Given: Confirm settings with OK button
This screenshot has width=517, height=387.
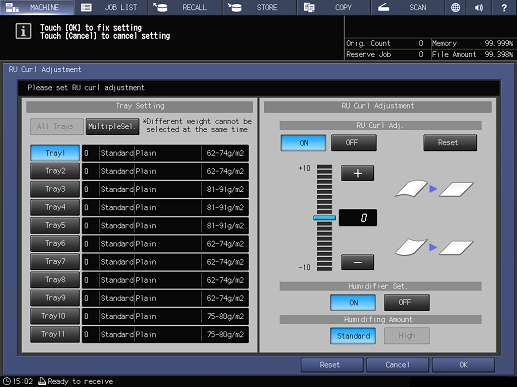Looking at the screenshot, I should pos(463,365).
